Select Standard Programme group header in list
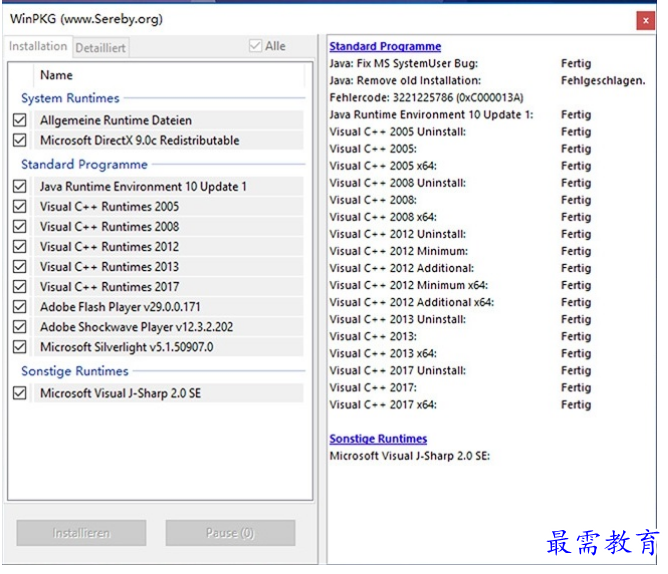668x574 pixels. tap(84, 164)
